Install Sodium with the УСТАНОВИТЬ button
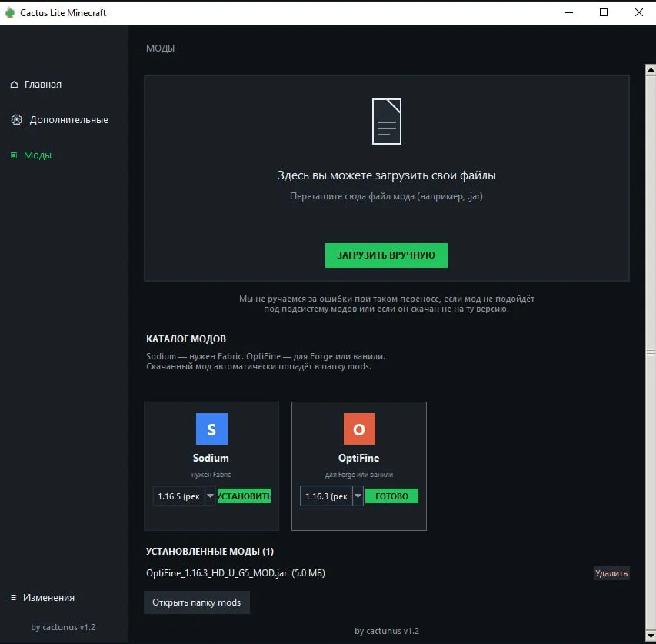The width and height of the screenshot is (656, 644). pyautogui.click(x=244, y=496)
